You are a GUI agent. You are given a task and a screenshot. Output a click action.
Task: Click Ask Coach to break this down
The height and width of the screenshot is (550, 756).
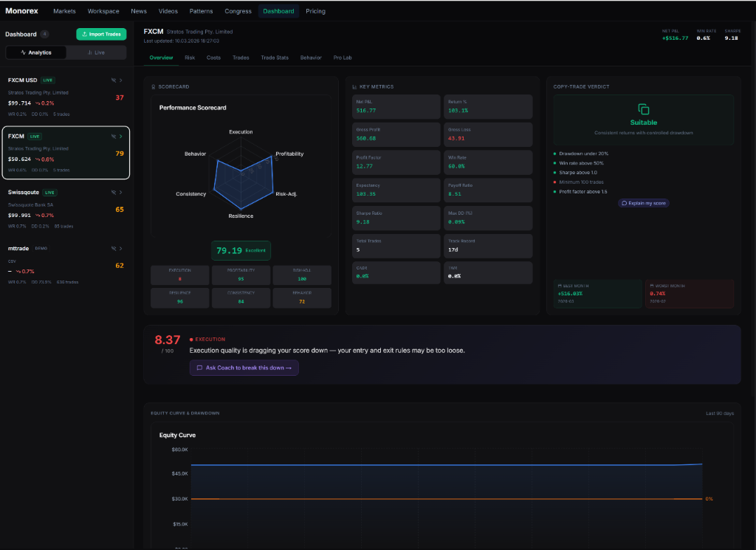[x=244, y=368]
